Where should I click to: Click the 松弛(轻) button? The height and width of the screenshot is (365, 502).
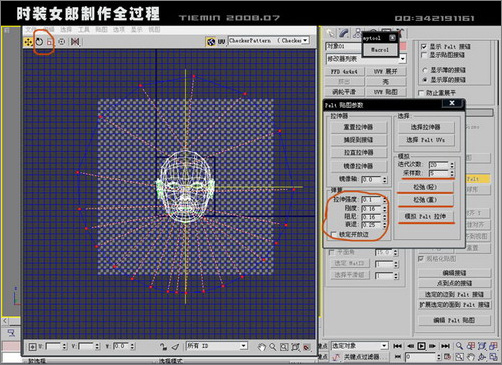[x=425, y=187]
